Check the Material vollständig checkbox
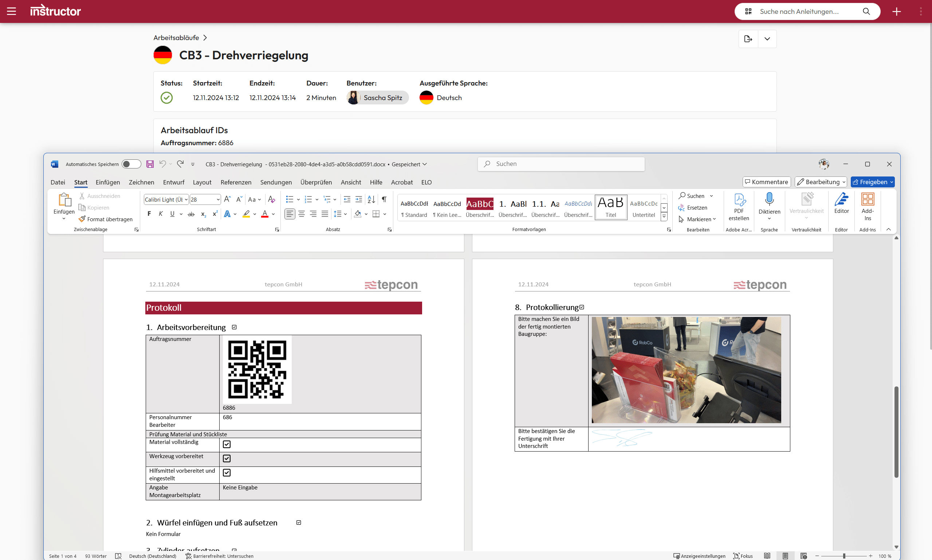Screen dimensions: 932x560 [x=227, y=444]
